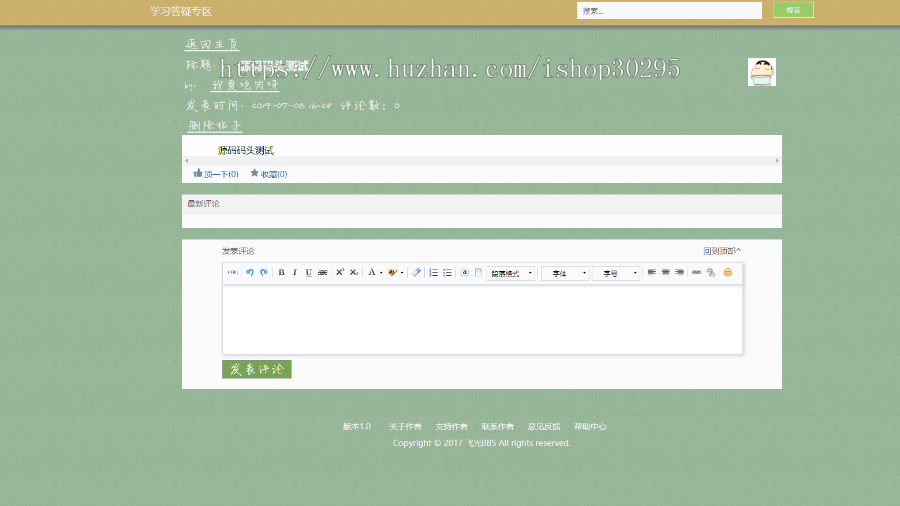The width and height of the screenshot is (900, 506).
Task: Align text right in editor
Action: 680,273
